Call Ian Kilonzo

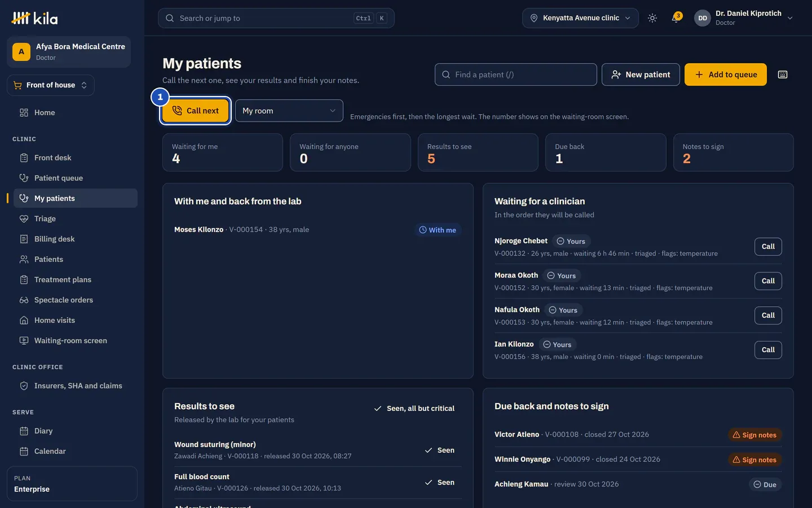click(x=768, y=350)
